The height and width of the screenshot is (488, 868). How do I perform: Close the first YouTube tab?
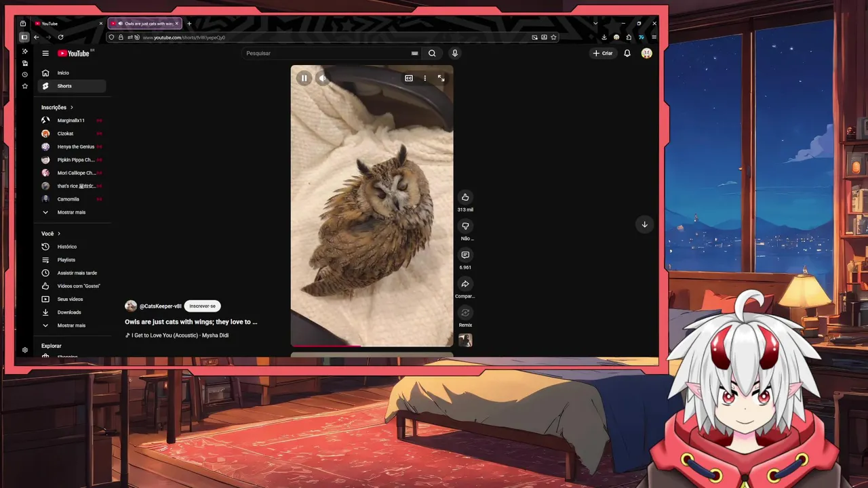(x=101, y=24)
